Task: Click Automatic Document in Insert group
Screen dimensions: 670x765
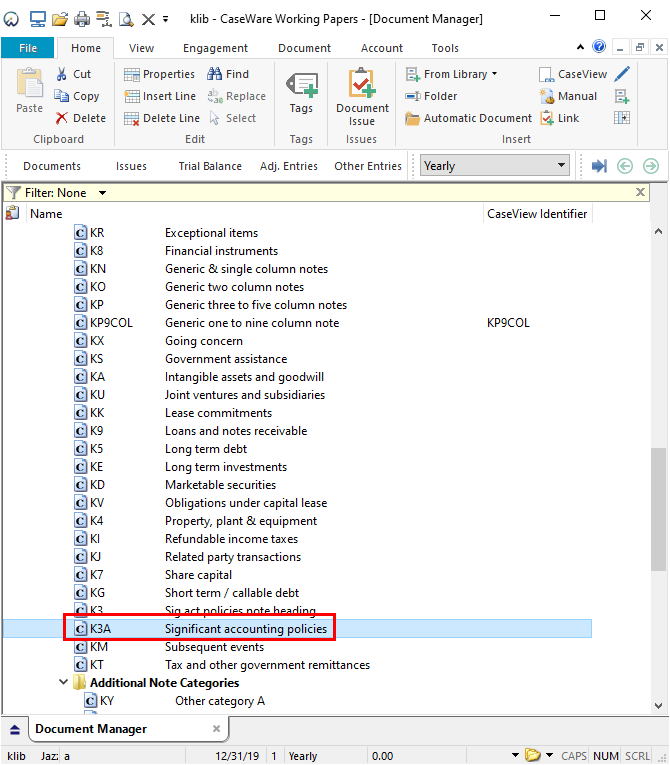Action: 468,118
